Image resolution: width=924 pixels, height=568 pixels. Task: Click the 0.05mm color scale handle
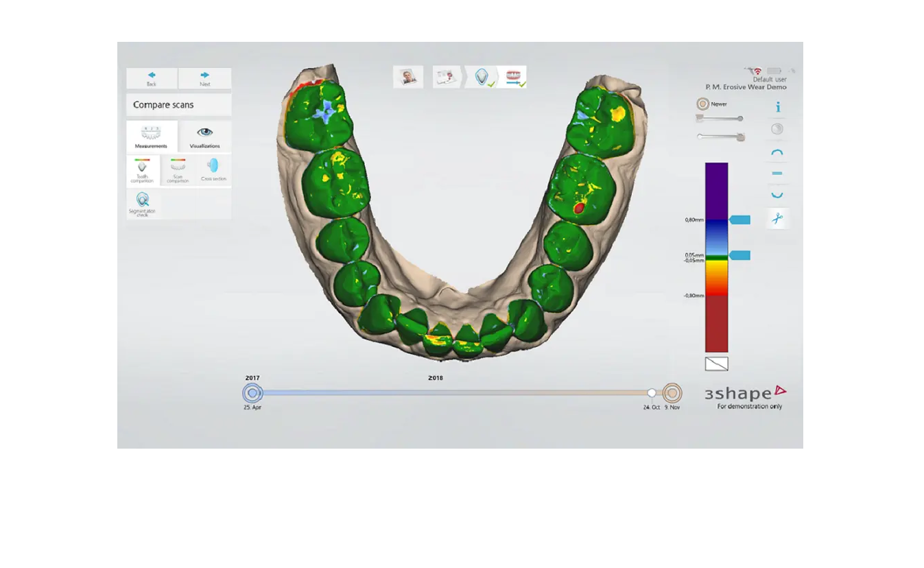coord(739,255)
